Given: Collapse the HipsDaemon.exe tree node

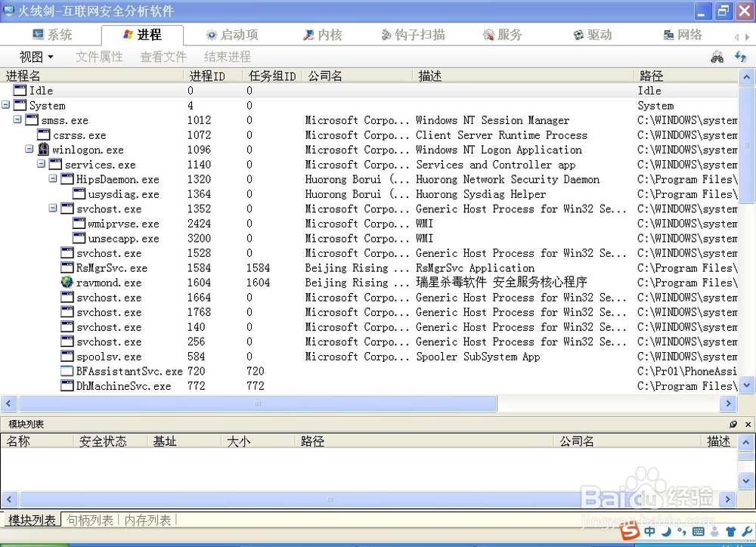Looking at the screenshot, I should [53, 178].
